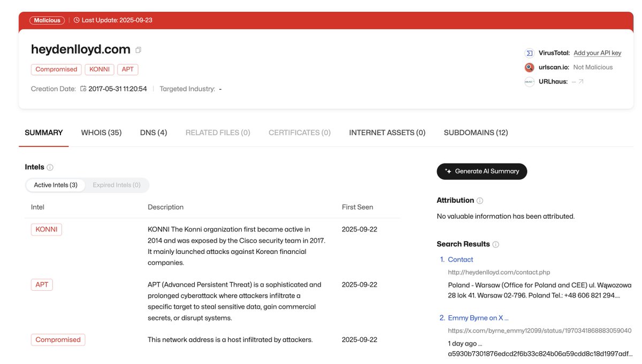Open the CERTIFICATES (0) tab
This screenshot has width=642, height=364.
300,133
